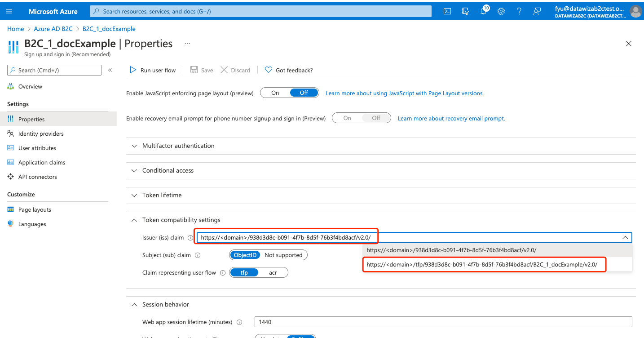Open the notifications bell

[x=483, y=11]
